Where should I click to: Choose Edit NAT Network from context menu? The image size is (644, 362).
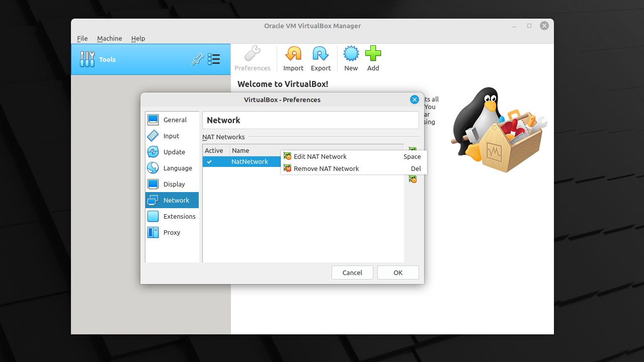tap(354, 156)
